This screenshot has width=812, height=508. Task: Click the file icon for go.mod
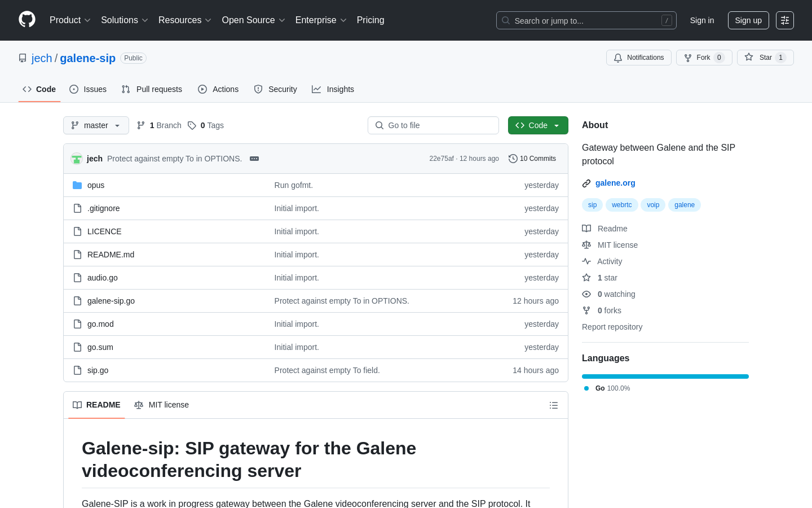pyautogui.click(x=77, y=324)
